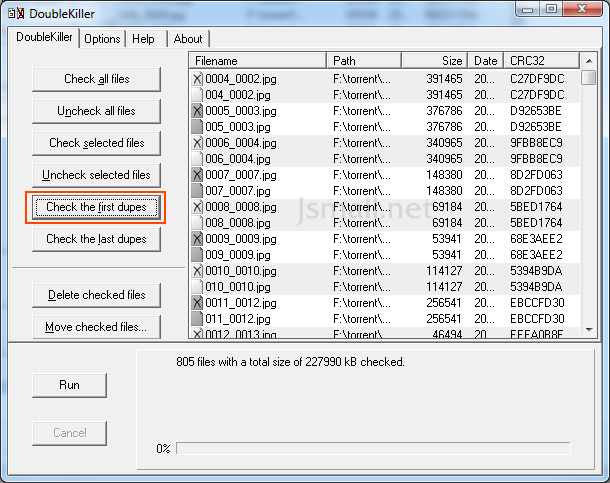Maximize the DoubleKiller window

coord(550,9)
